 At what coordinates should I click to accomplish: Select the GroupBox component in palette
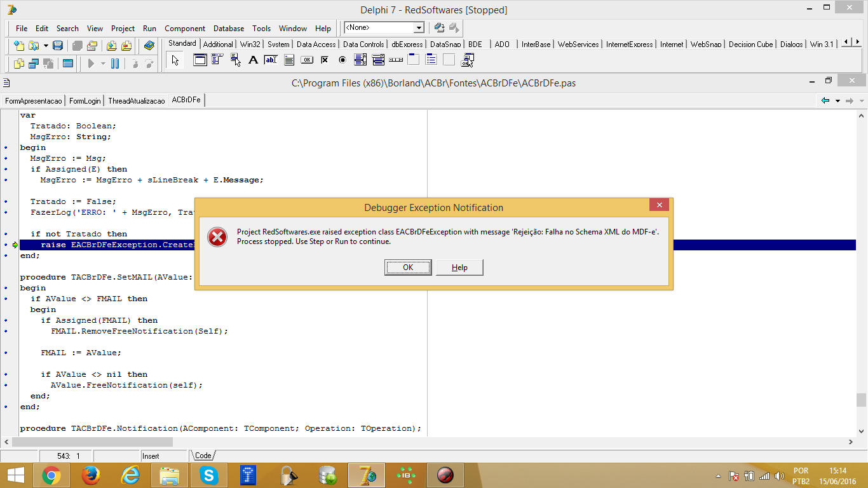[x=414, y=60]
